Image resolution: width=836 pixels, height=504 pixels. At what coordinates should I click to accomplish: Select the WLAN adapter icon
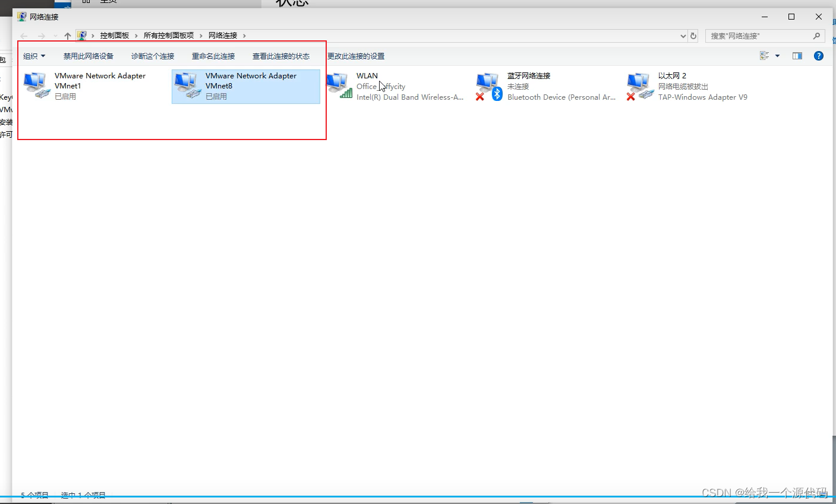(x=340, y=84)
